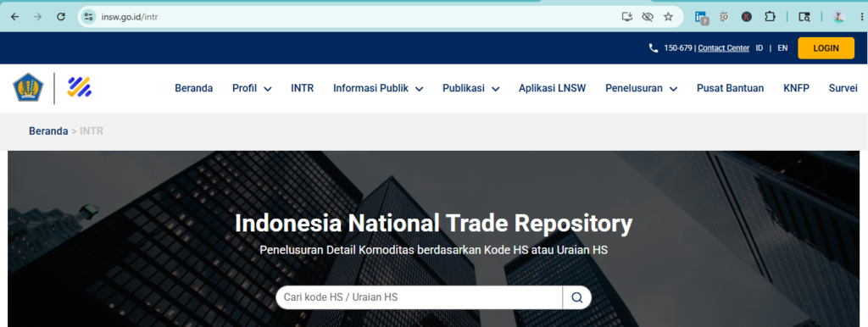Screen dimensions: 868x327
Task: Open the Pusat Bantuan menu item
Action: [x=730, y=88]
